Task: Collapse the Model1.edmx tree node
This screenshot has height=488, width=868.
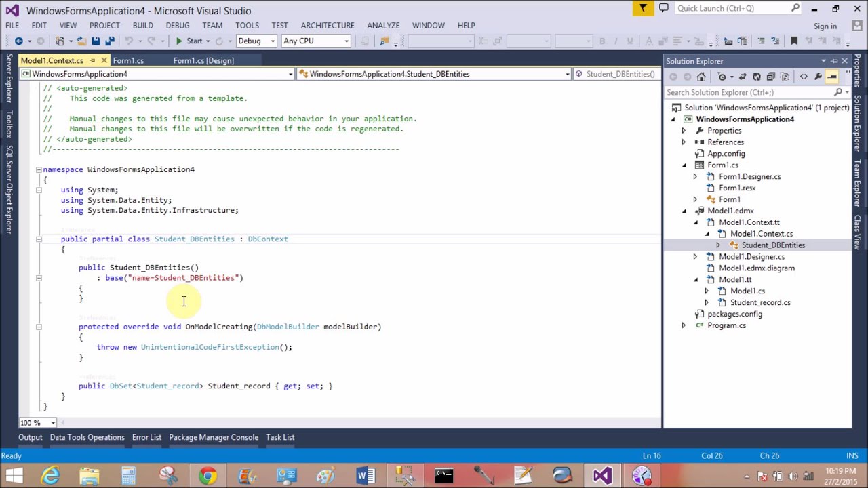Action: [684, 211]
